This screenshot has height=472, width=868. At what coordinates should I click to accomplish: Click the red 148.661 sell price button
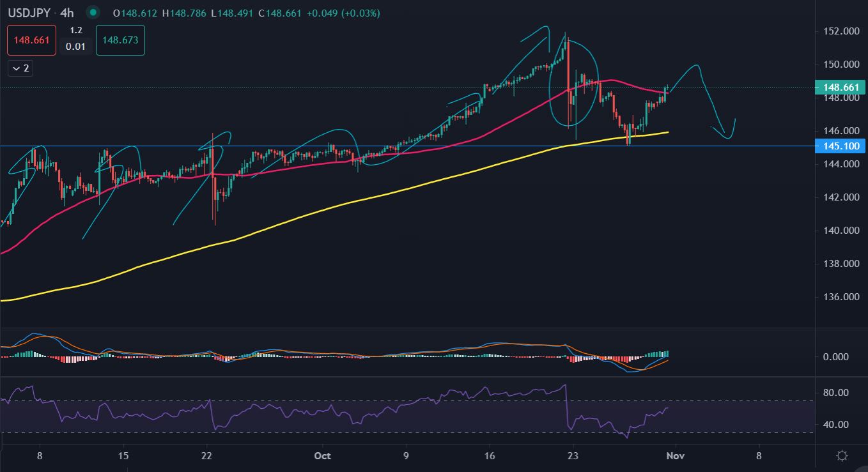pos(27,40)
